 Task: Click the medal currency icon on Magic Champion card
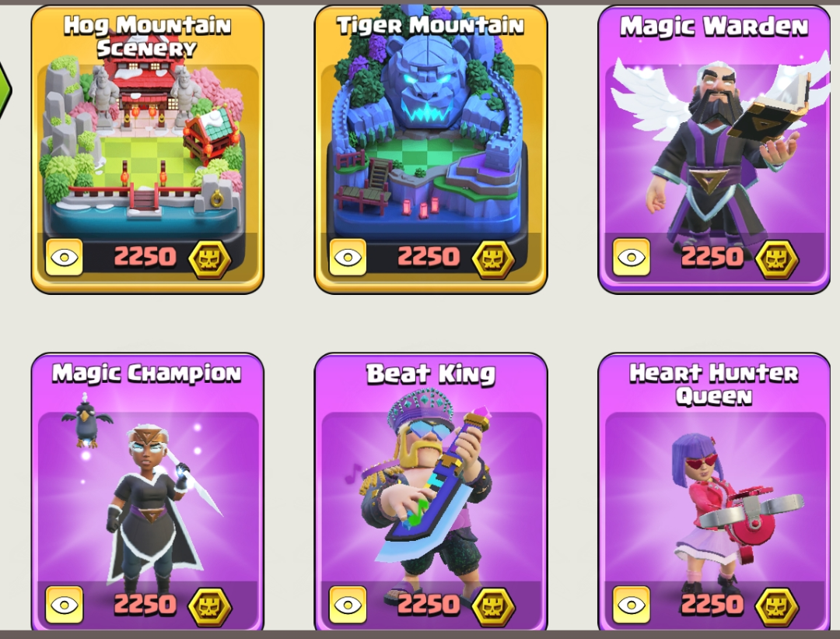[x=210, y=606]
